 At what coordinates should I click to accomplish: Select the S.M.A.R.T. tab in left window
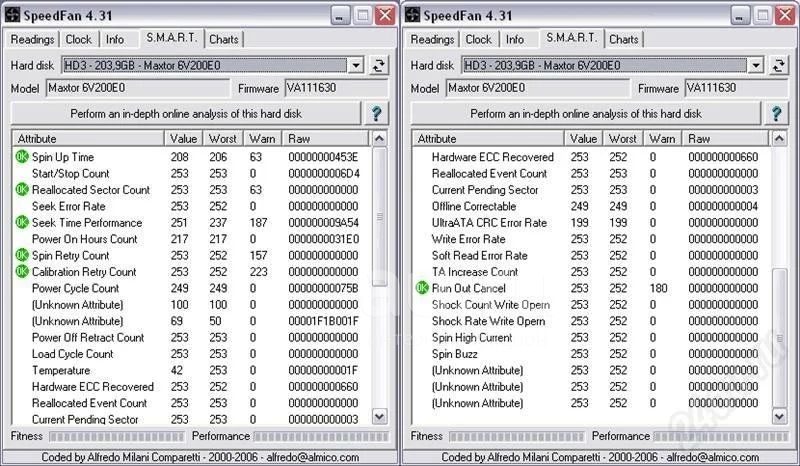(171, 38)
